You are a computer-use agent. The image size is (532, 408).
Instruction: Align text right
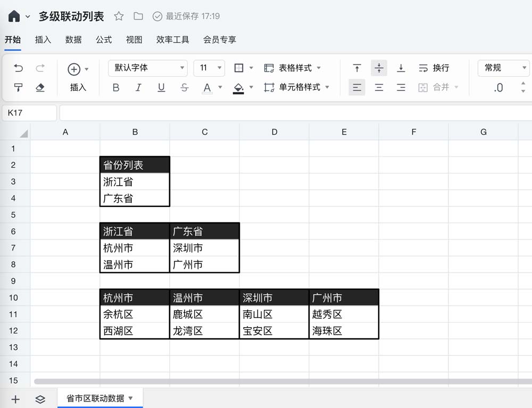coord(401,87)
